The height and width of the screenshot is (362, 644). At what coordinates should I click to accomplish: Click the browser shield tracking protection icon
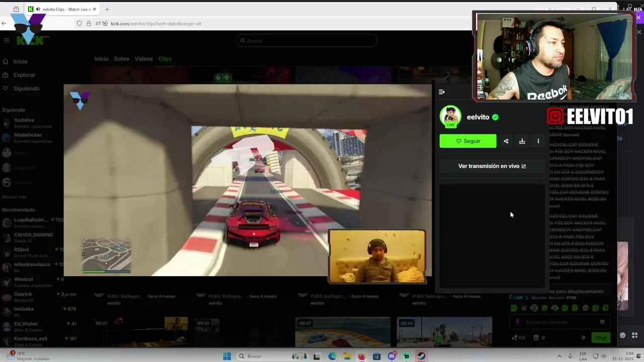tap(79, 24)
